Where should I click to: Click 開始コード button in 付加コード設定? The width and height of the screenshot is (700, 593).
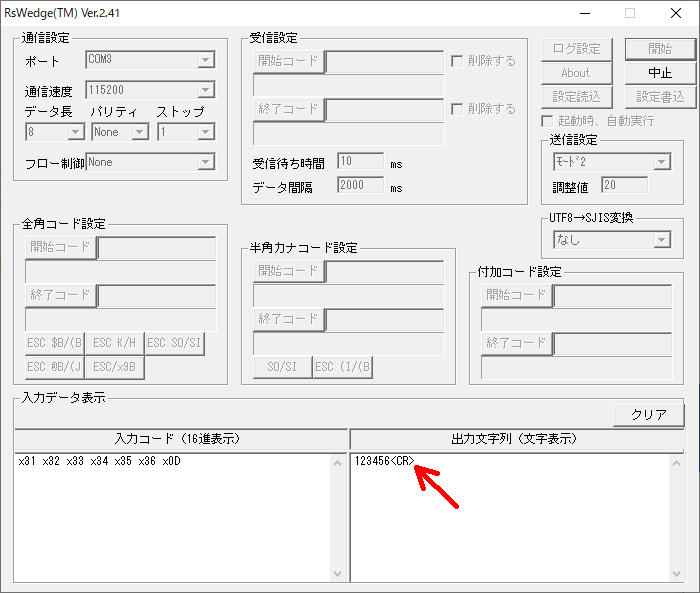(517, 296)
